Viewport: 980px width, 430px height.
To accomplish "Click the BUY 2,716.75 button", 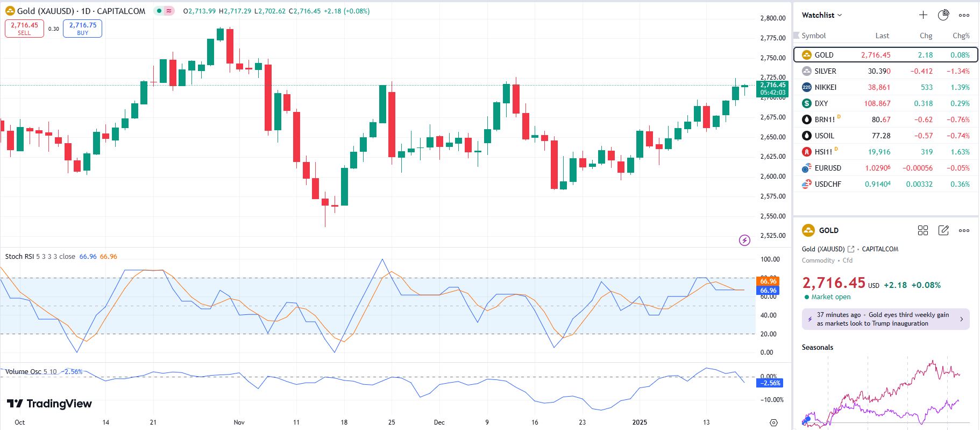I will coord(82,29).
